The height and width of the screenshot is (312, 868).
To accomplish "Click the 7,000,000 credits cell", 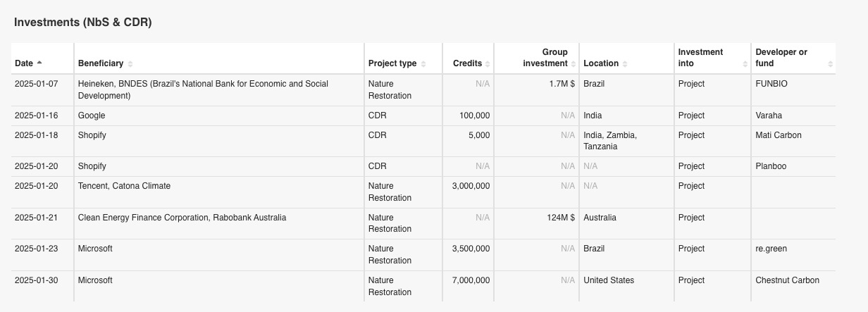I will pos(471,280).
